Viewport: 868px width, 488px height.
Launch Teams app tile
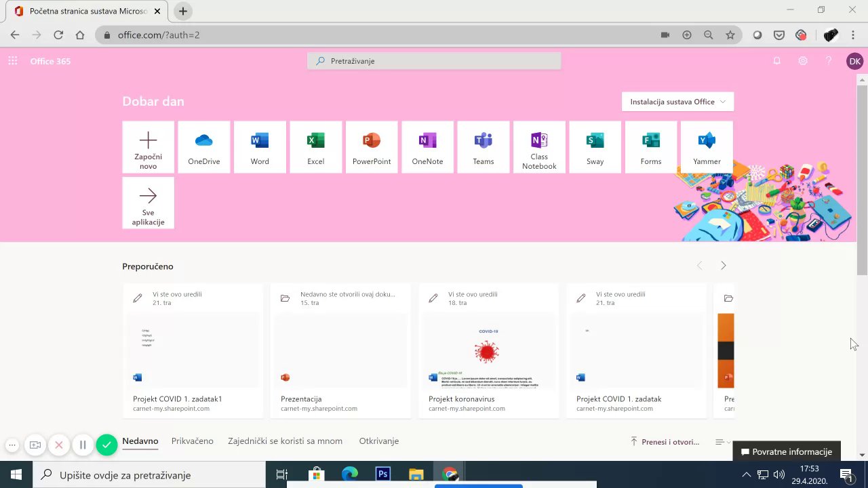(484, 147)
